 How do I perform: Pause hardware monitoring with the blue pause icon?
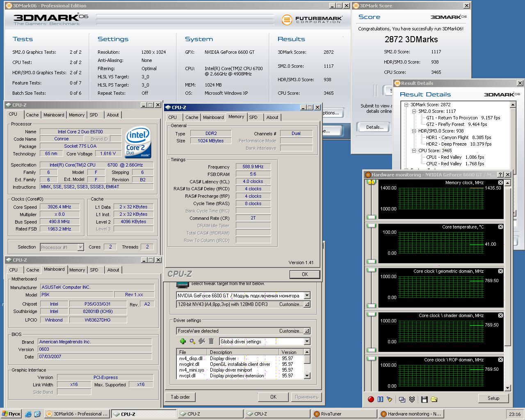click(380, 399)
